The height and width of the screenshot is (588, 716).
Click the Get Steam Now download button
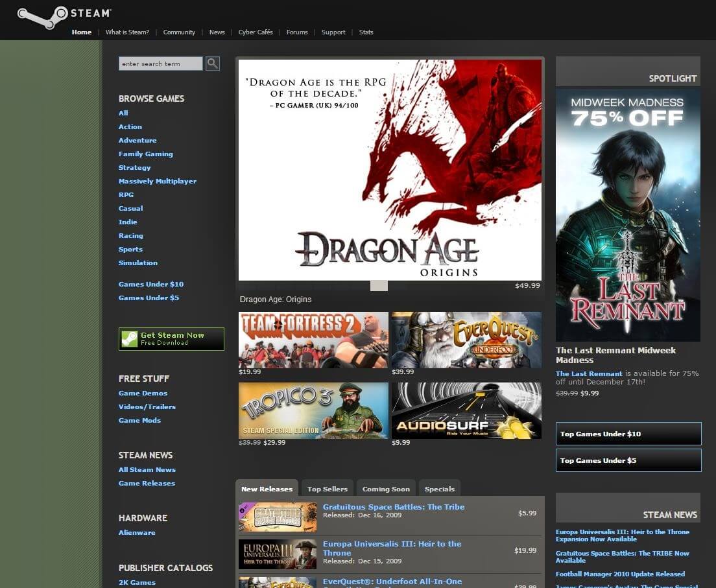[x=171, y=339]
